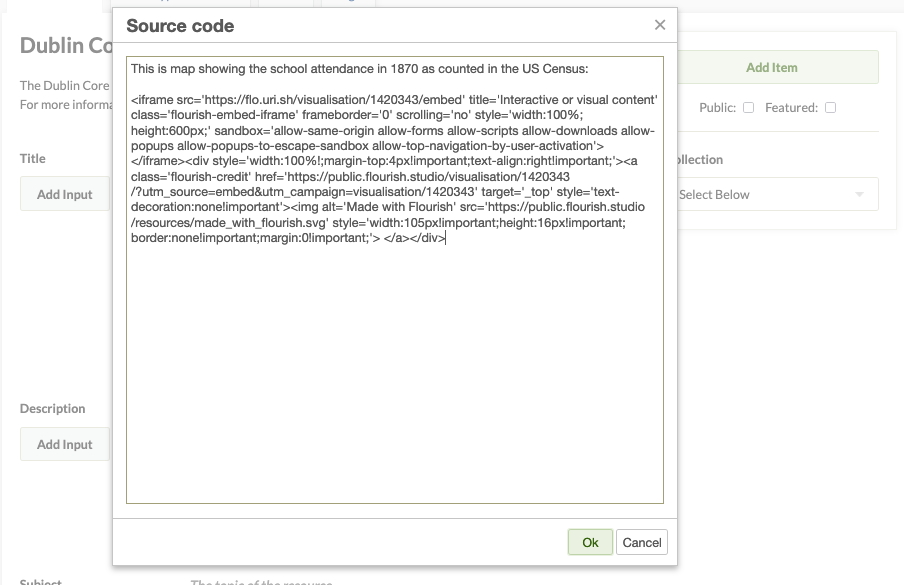Confirm source code with Ok button
The image size is (904, 585).
pyautogui.click(x=590, y=542)
